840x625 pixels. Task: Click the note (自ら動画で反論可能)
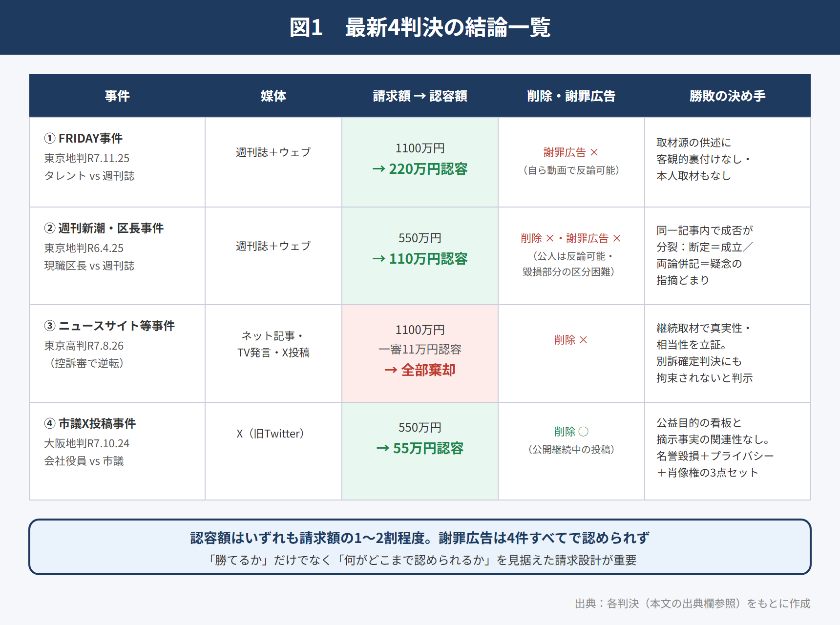[571, 170]
